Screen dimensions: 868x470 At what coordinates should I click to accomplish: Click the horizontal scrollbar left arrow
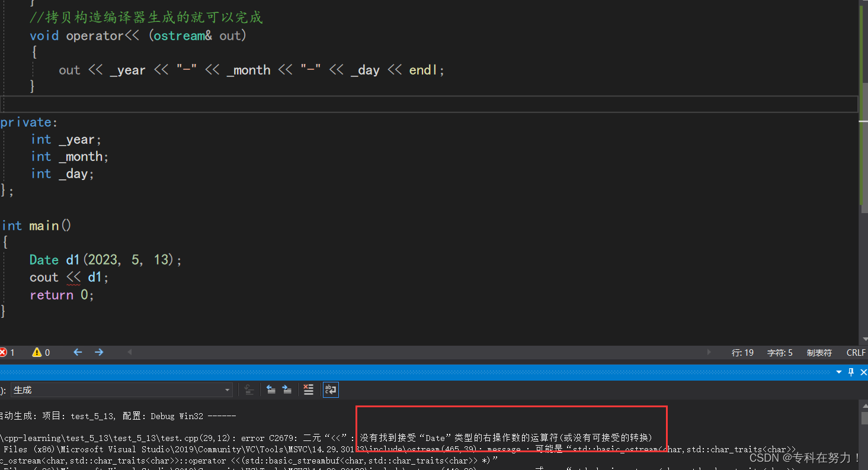coord(130,352)
